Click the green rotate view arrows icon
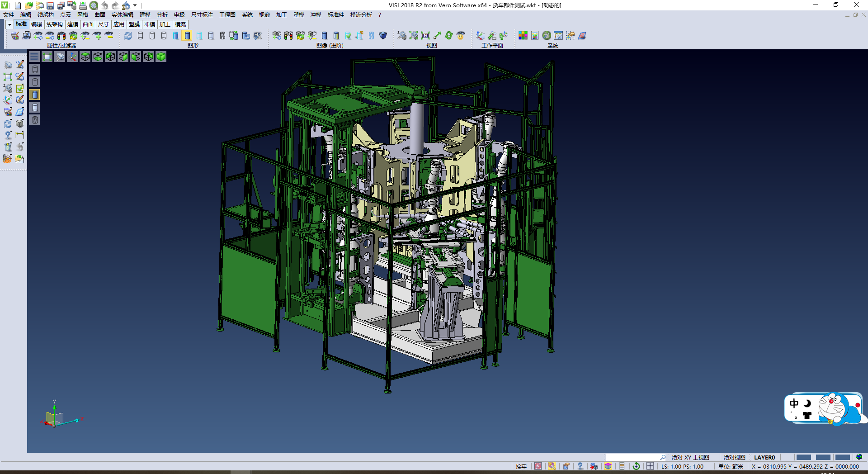The image size is (868, 474). click(449, 35)
